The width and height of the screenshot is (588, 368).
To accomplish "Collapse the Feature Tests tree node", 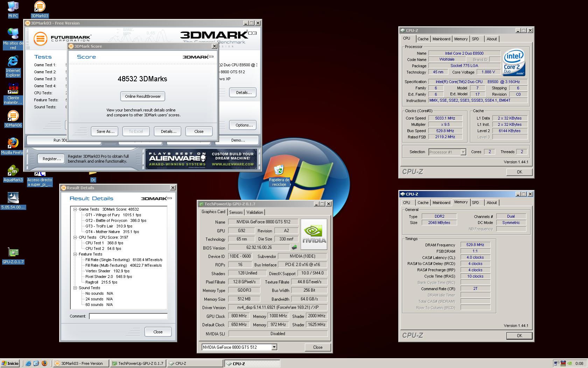I will 75,254.
